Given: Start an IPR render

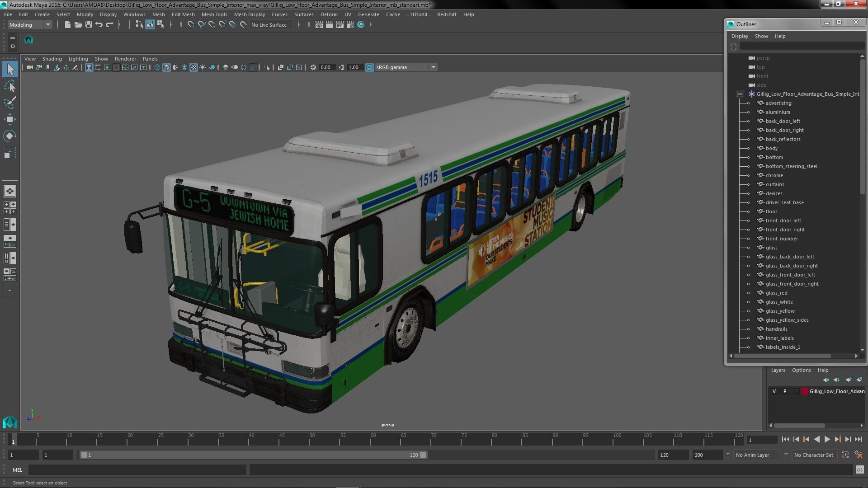Looking at the screenshot, I should coord(340,24).
